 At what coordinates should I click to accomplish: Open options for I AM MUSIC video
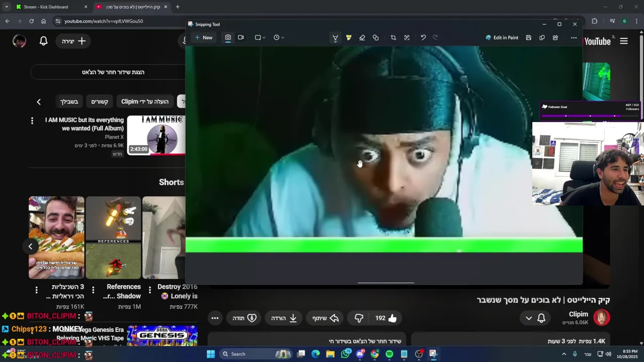(32, 121)
